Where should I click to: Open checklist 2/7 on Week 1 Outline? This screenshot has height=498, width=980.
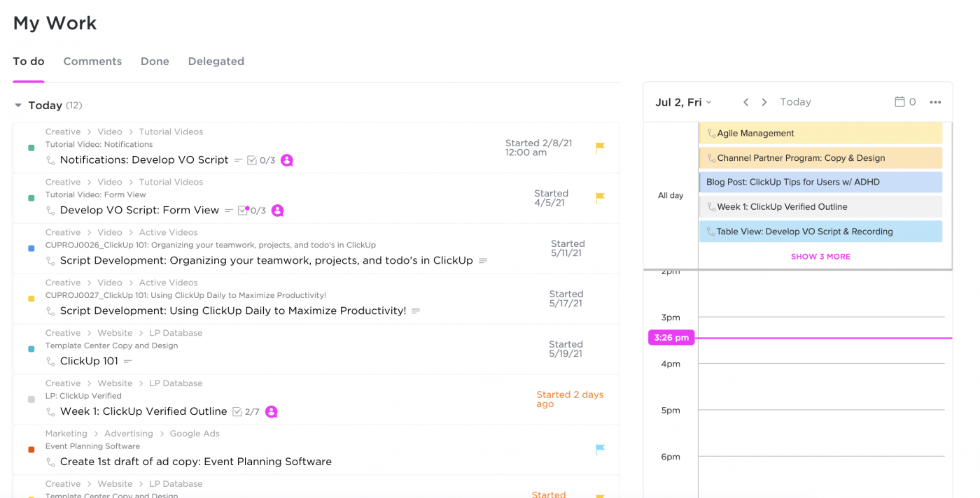tap(246, 412)
